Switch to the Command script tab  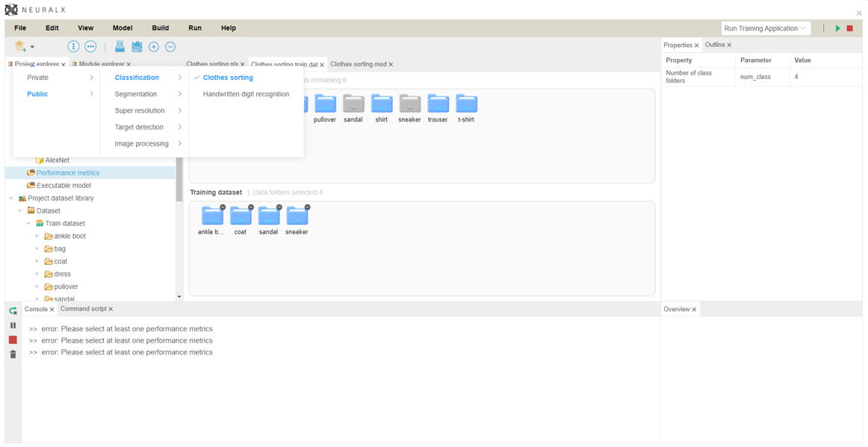point(83,309)
